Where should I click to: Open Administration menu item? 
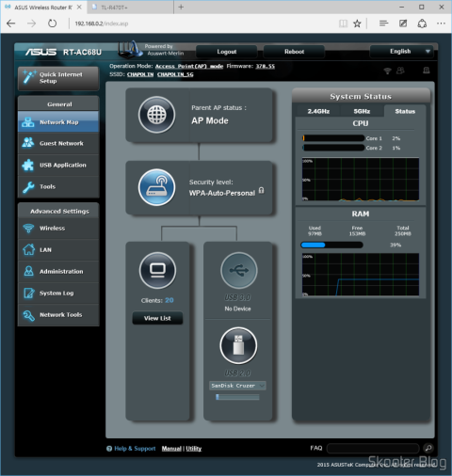point(58,272)
